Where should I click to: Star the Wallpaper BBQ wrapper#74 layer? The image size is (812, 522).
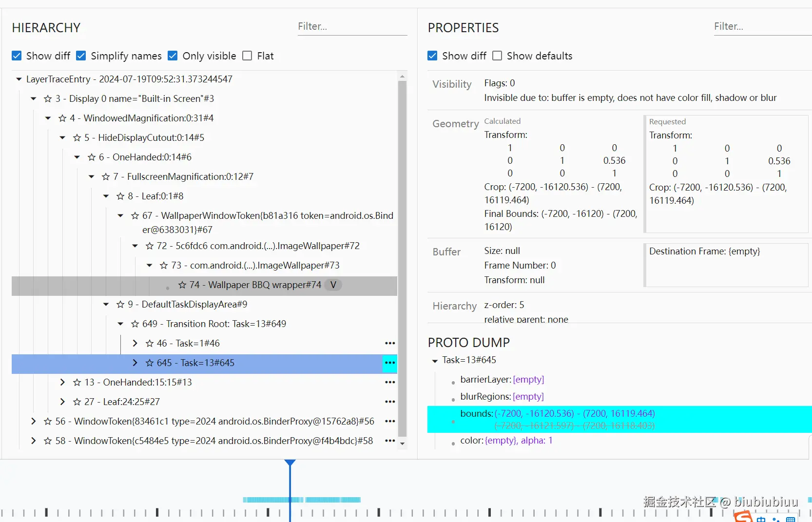pyautogui.click(x=182, y=285)
